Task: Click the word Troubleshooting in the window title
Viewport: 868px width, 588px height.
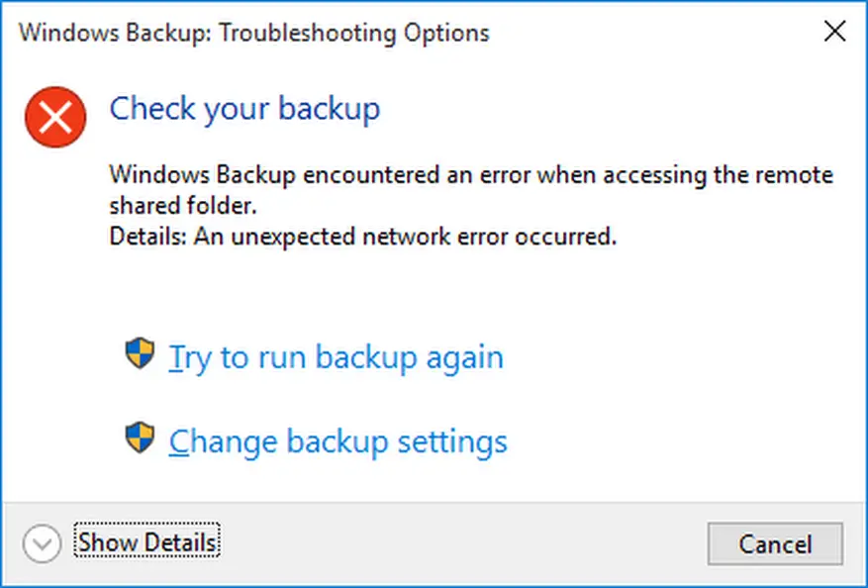Action: click(309, 33)
